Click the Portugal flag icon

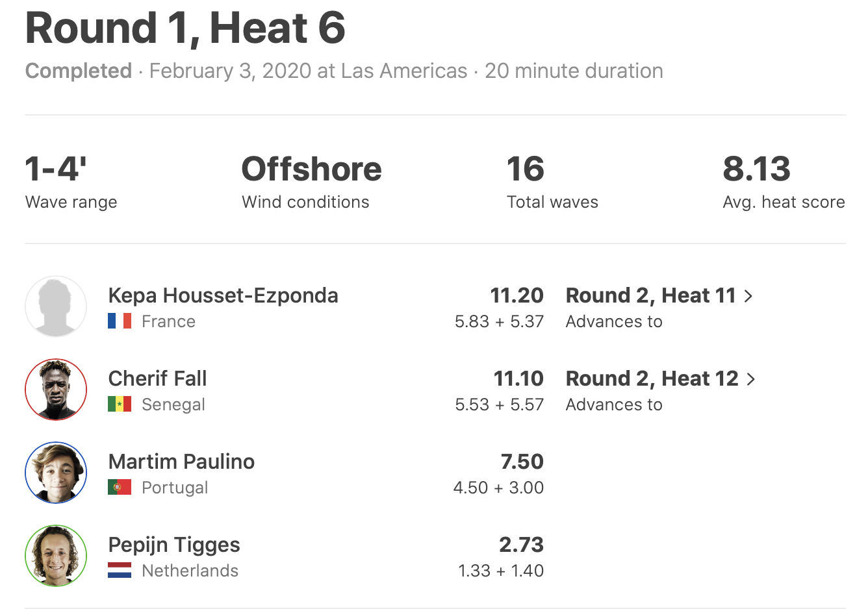coord(120,488)
